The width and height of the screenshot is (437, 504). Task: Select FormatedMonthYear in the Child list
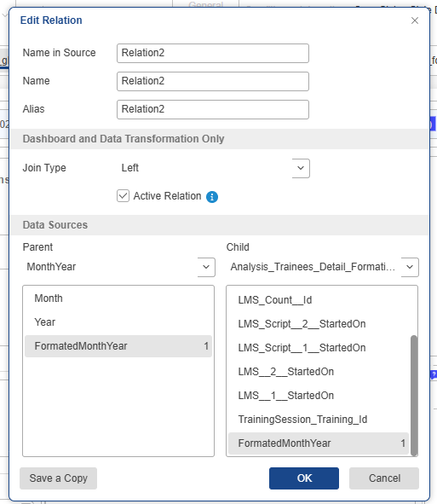[x=319, y=443]
